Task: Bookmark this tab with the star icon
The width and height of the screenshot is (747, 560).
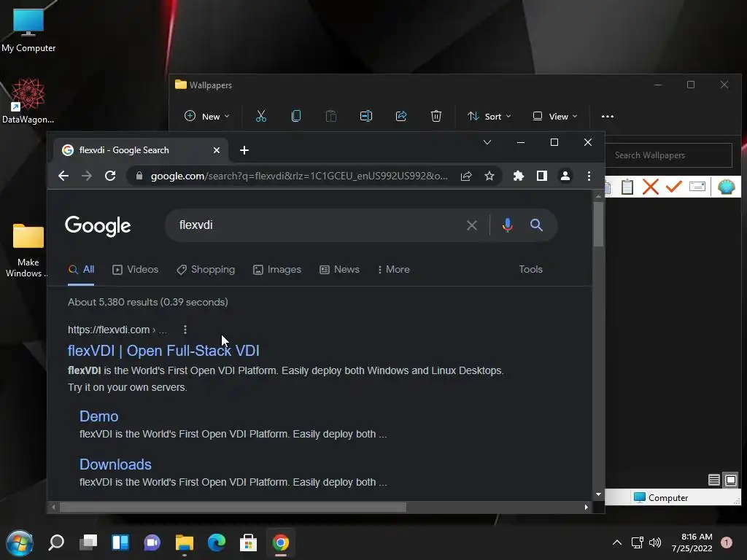Action: coord(489,176)
